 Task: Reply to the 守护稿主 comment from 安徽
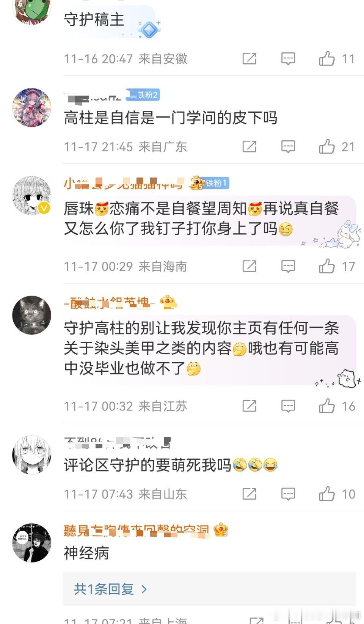(288, 59)
